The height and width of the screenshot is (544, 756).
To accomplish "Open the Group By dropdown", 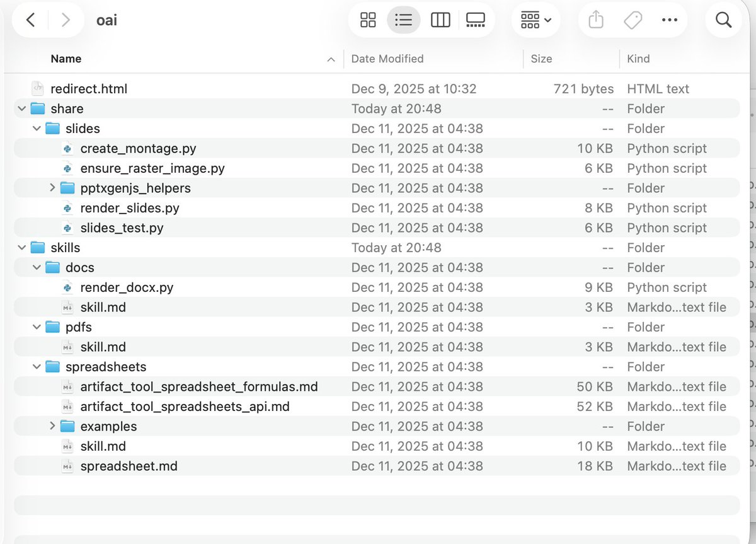I will pyautogui.click(x=536, y=20).
